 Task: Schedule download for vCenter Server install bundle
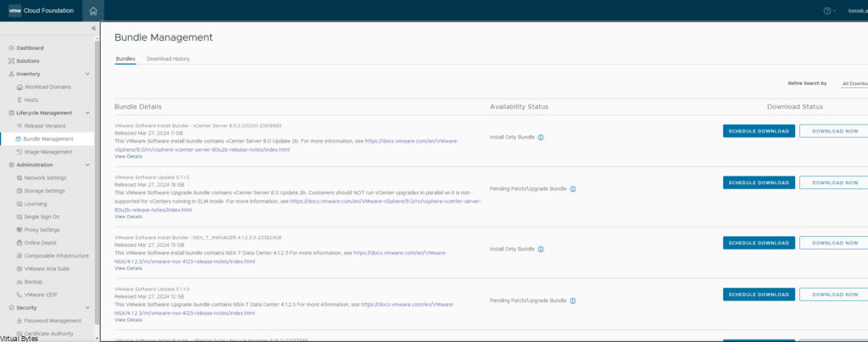tap(759, 132)
